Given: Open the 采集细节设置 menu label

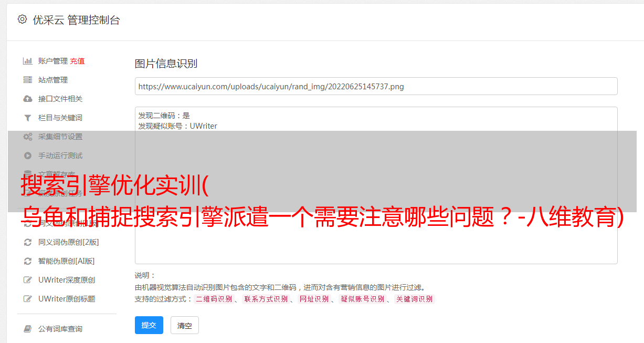Looking at the screenshot, I should 60,137.
